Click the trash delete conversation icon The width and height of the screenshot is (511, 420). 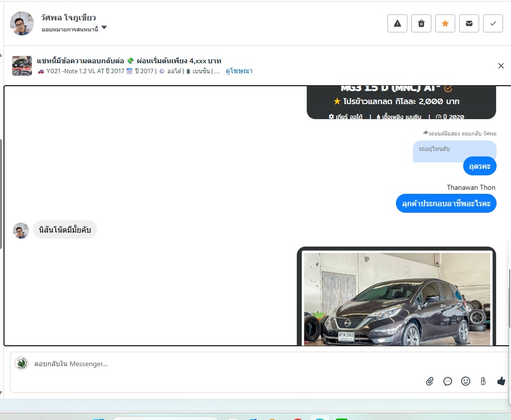point(421,23)
